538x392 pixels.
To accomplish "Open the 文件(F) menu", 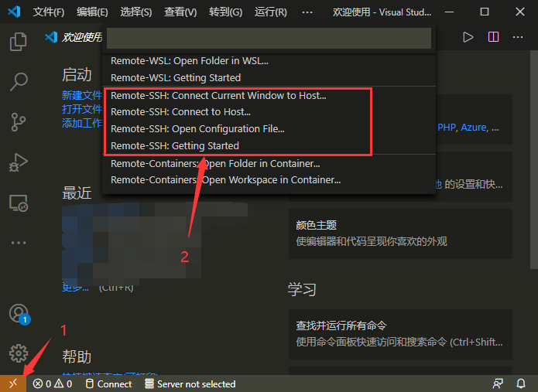I will tap(48, 12).
